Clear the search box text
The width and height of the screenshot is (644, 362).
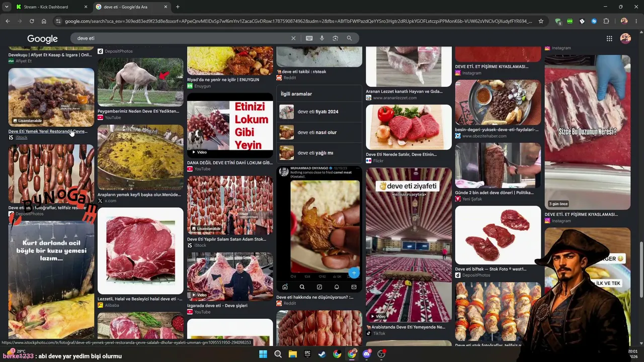coord(293,38)
